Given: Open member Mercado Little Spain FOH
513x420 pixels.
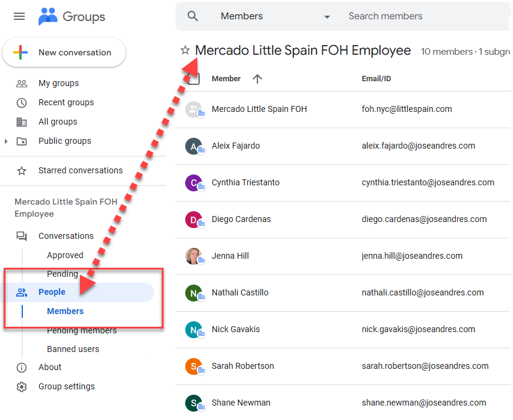Looking at the screenshot, I should [259, 109].
